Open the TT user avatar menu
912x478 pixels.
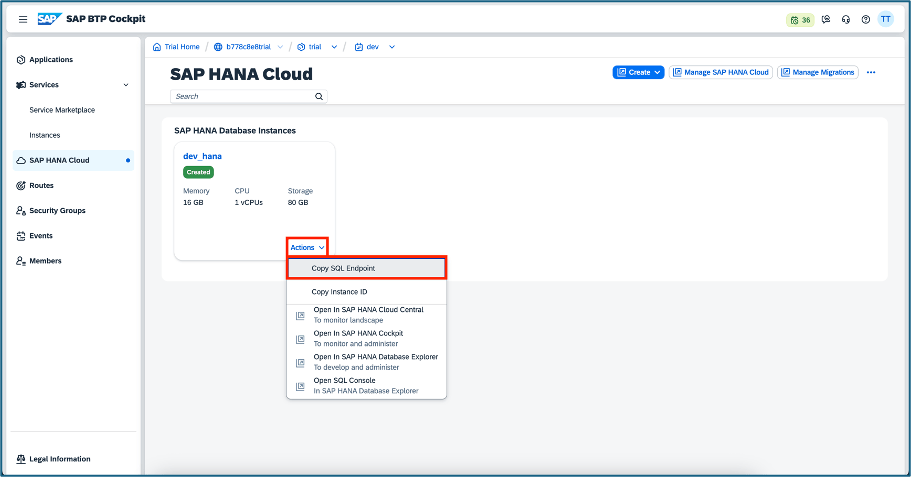tap(886, 19)
